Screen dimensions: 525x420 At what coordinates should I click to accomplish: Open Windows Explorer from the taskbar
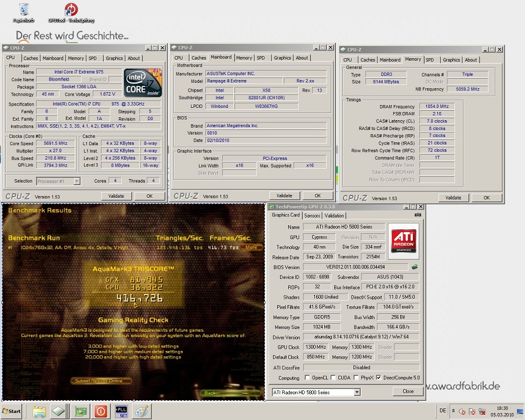(39, 411)
